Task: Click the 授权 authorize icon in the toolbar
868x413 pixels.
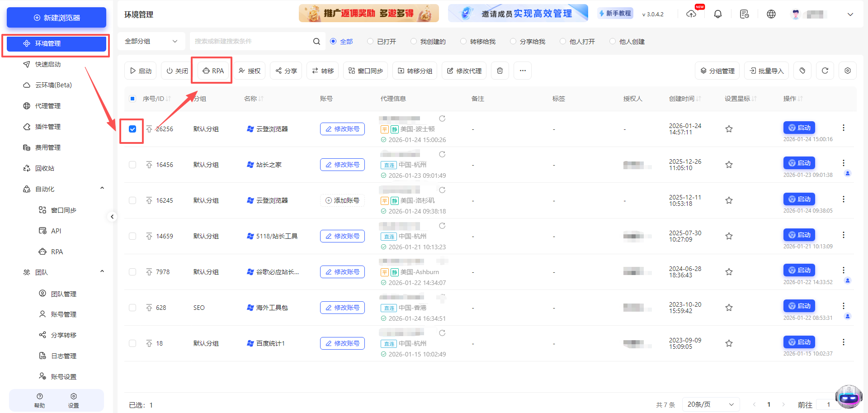Action: (249, 71)
